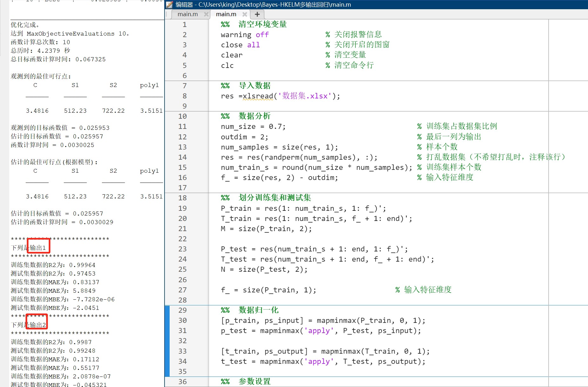588x387 pixels.
Task: Click the 估计的最佳可行点(根据模型) heading
Action: click(x=54, y=162)
